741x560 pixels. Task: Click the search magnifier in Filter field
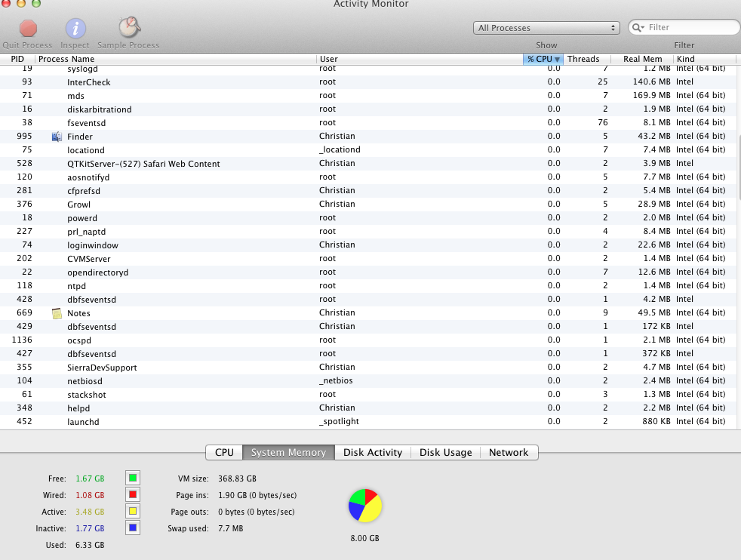coord(638,27)
